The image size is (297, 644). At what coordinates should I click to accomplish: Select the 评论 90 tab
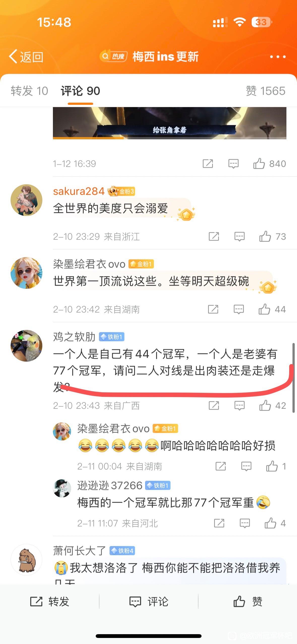click(x=80, y=91)
